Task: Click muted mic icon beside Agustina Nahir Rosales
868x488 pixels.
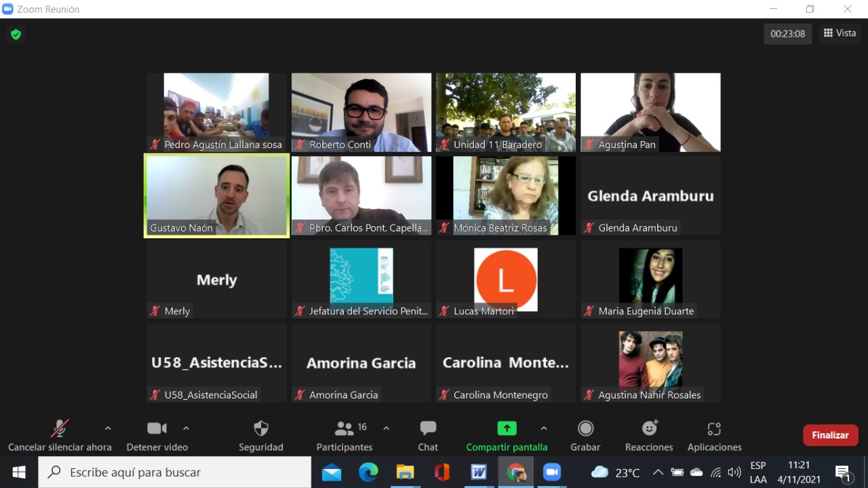Action: tap(589, 394)
